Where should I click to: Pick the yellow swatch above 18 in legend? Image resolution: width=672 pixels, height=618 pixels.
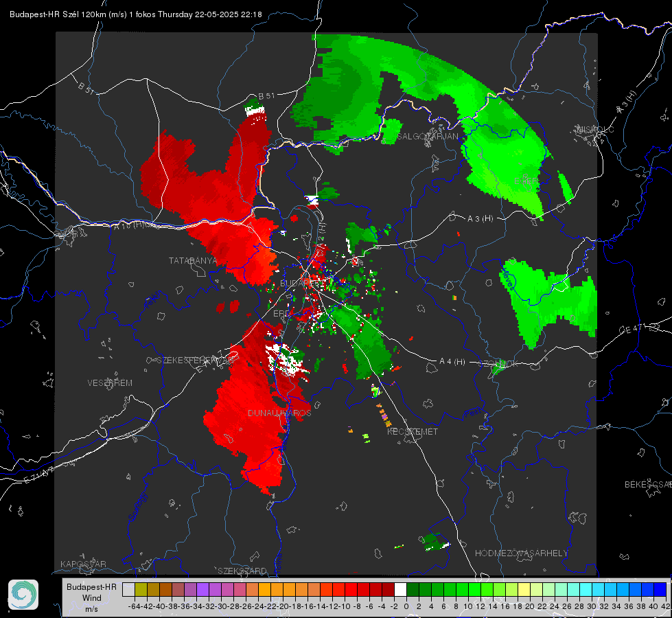(x=524, y=589)
